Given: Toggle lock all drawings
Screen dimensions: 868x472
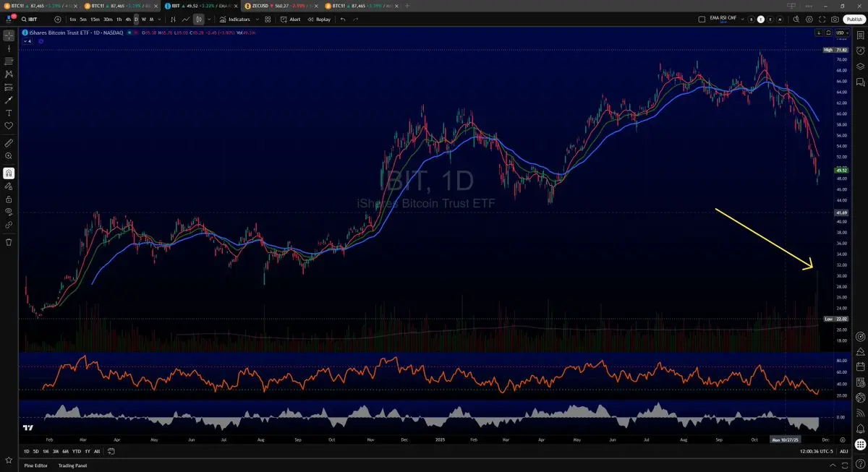Looking at the screenshot, I should 9,199.
